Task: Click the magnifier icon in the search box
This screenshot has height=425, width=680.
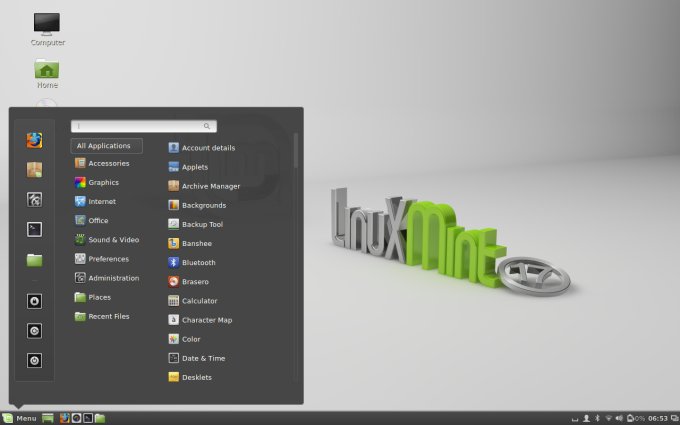Action: pyautogui.click(x=207, y=126)
